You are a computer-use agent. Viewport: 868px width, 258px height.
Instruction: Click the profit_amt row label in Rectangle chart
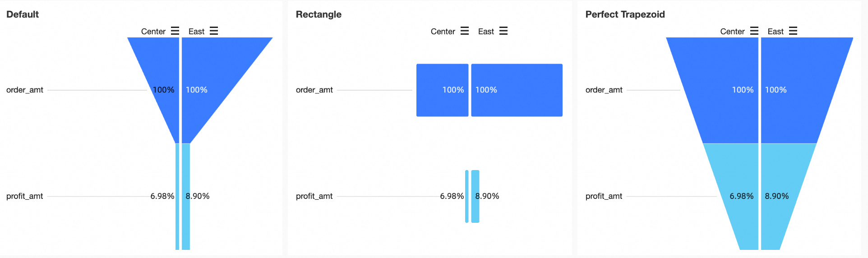(x=314, y=196)
